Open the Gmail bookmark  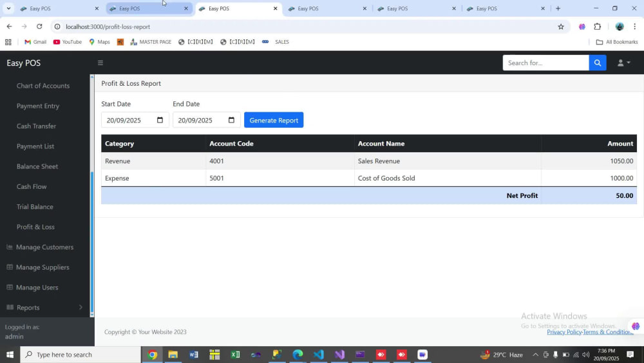click(x=35, y=42)
